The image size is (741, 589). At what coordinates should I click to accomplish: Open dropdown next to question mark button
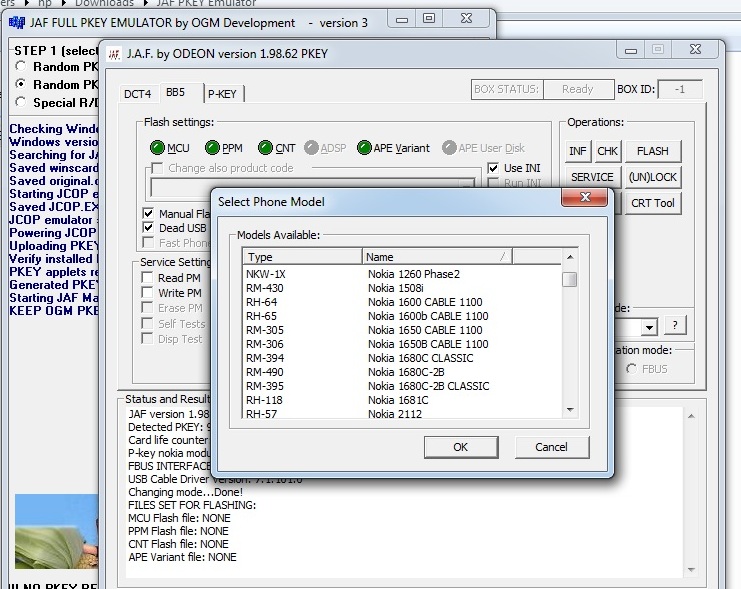(x=649, y=327)
